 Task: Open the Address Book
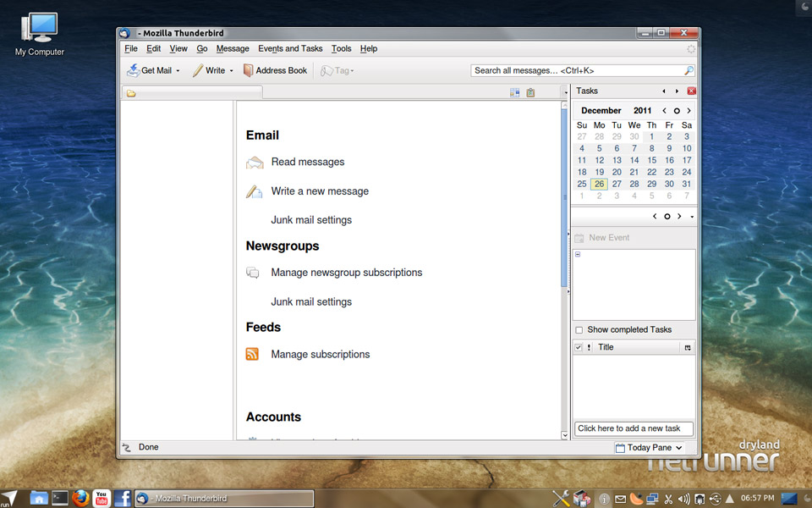coord(274,70)
